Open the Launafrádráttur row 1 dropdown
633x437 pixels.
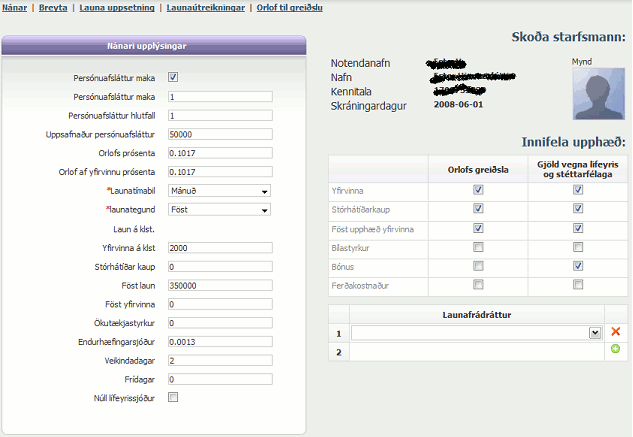click(x=476, y=333)
